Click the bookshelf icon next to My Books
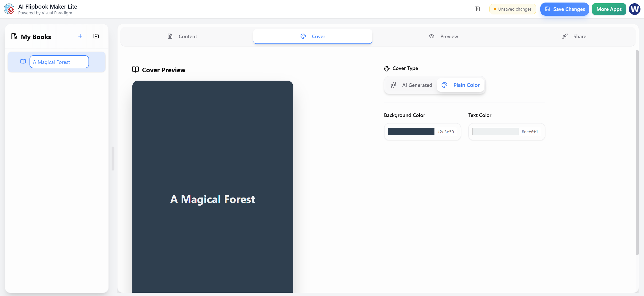 [x=14, y=36]
